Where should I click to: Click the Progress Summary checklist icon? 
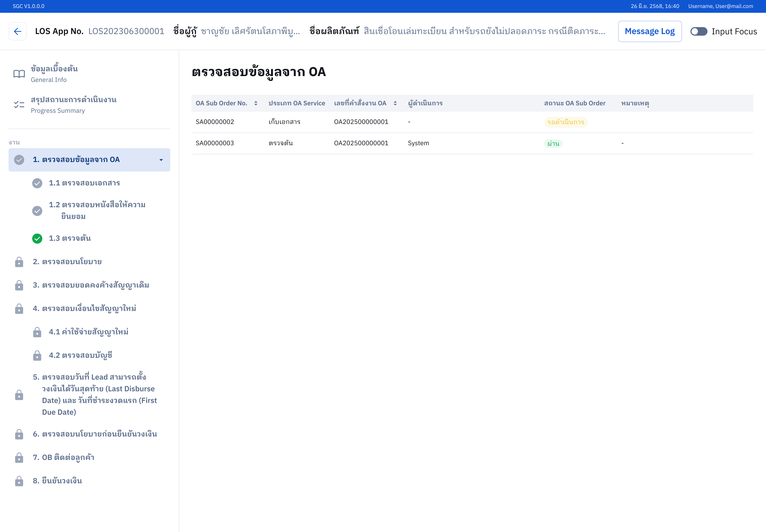(x=19, y=105)
